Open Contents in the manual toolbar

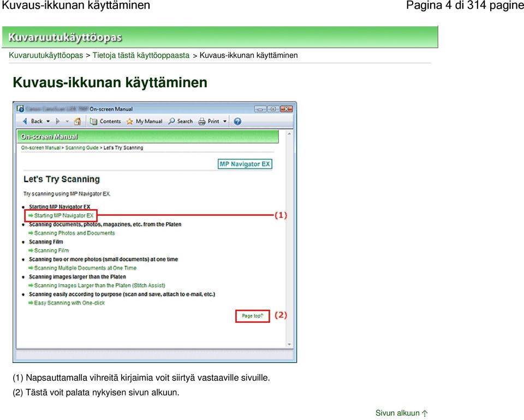[105, 121]
